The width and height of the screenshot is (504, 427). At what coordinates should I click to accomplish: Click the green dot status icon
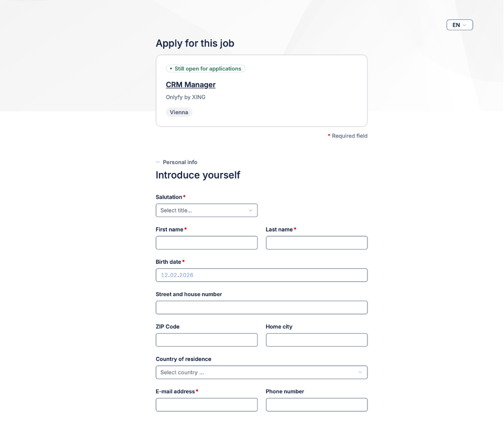[x=171, y=69]
